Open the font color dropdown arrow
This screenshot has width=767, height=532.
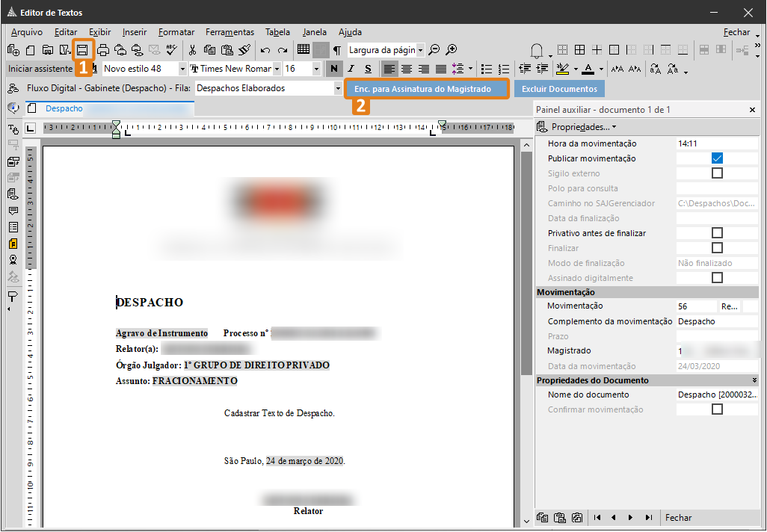(x=601, y=69)
